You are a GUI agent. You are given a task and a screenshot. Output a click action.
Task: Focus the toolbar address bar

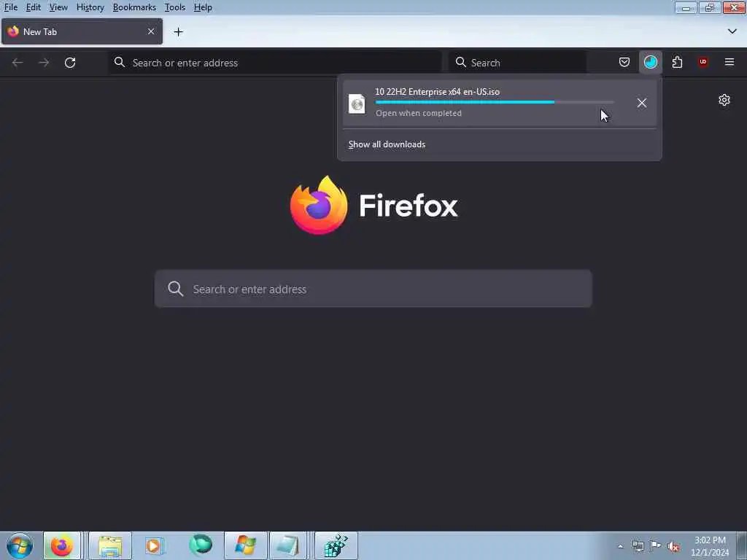point(275,63)
